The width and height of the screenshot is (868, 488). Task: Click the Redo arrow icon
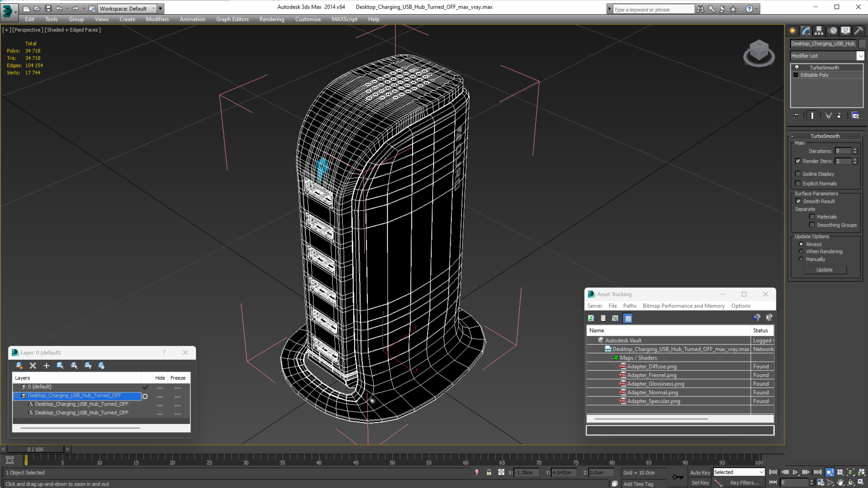click(x=75, y=9)
